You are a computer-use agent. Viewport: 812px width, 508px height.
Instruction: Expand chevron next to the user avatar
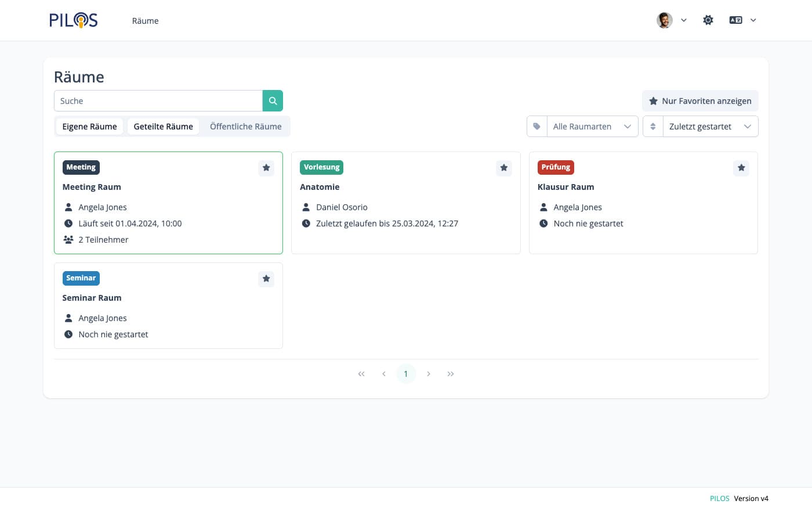click(684, 20)
